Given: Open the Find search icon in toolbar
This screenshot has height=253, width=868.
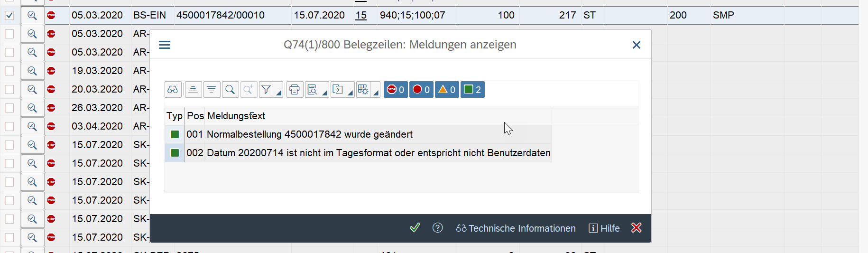Looking at the screenshot, I should pos(230,90).
